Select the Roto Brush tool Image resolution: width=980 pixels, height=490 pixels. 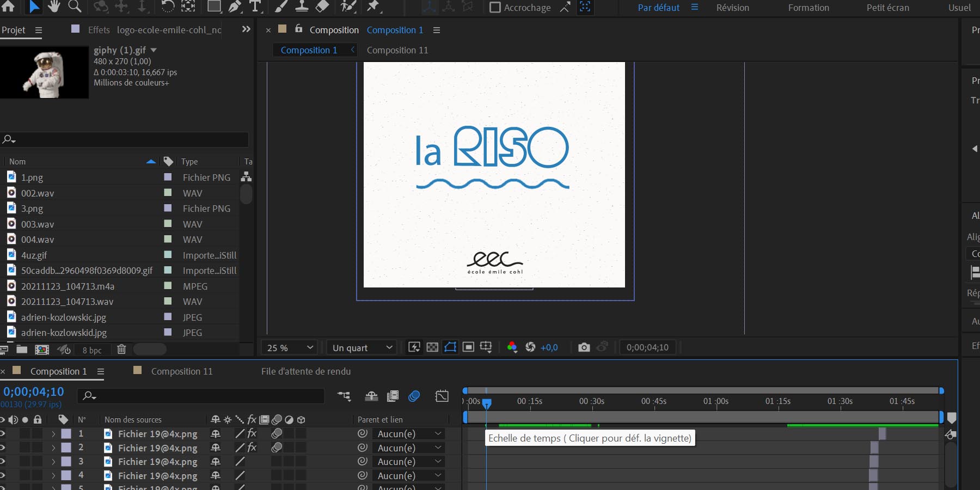click(x=348, y=7)
